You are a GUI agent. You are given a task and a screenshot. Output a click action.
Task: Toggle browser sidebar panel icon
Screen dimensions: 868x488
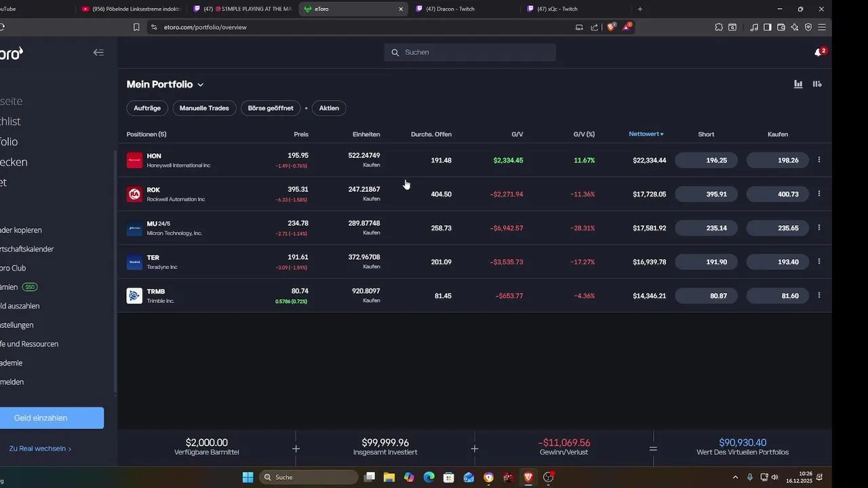(x=768, y=27)
